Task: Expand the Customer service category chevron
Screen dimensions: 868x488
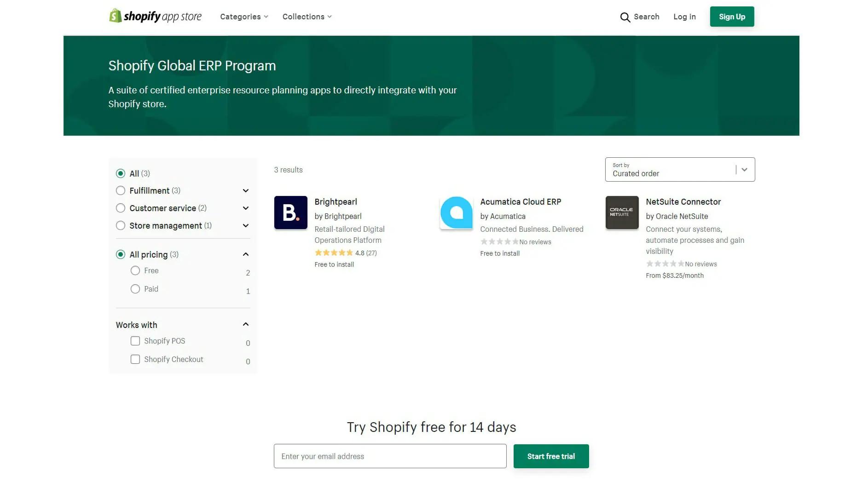Action: coord(246,208)
